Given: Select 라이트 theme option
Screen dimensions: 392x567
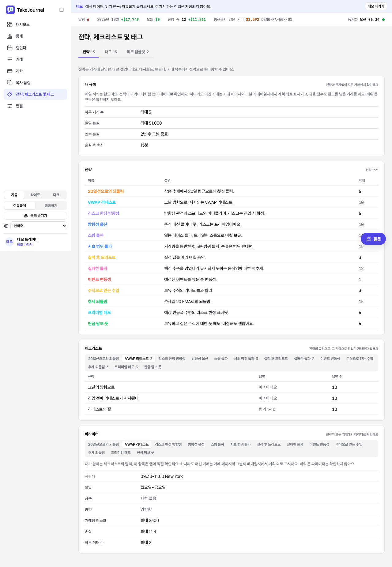Looking at the screenshot, I should click(x=35, y=195).
